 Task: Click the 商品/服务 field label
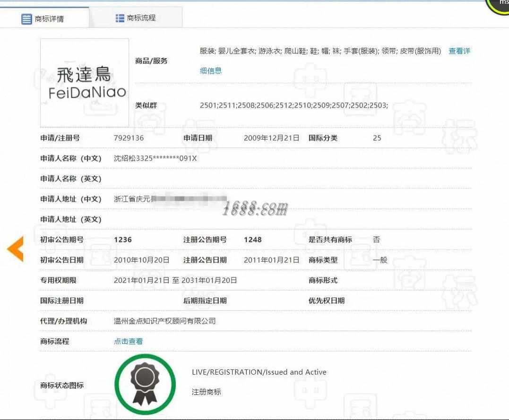point(151,60)
